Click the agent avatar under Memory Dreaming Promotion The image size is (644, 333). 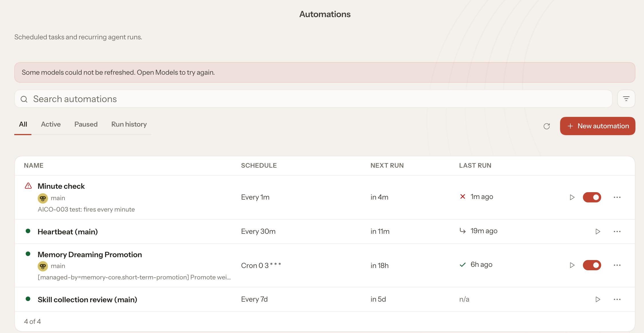pos(43,266)
